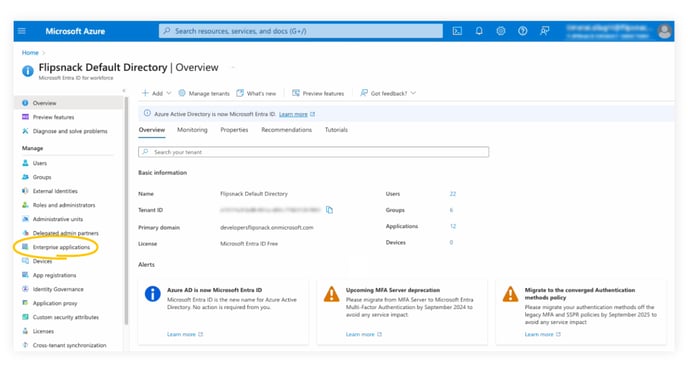Screen dimensions: 688x372
Task: Switch to the Tutorials tab
Action: 336,130
